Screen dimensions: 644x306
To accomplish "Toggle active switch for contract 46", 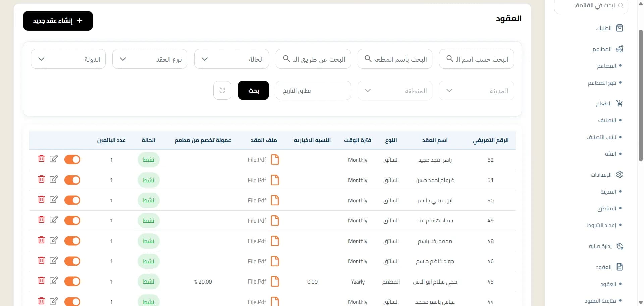I will (x=72, y=261).
